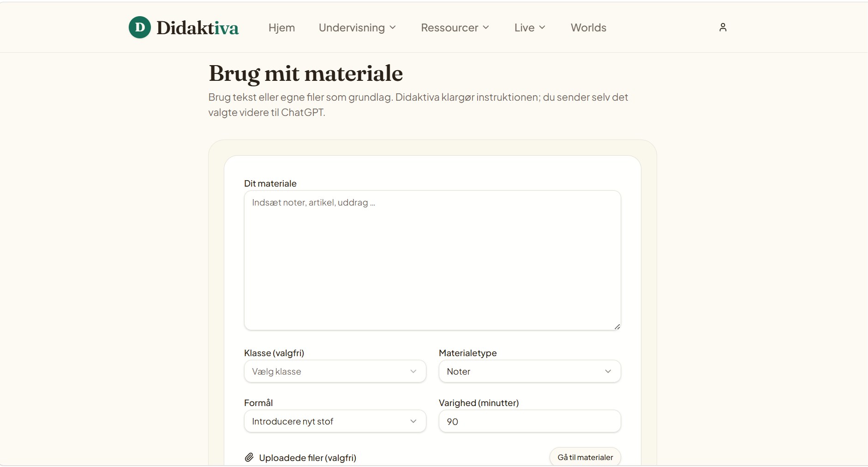The width and height of the screenshot is (868, 467).
Task: Click the Formål label
Action: point(258,403)
